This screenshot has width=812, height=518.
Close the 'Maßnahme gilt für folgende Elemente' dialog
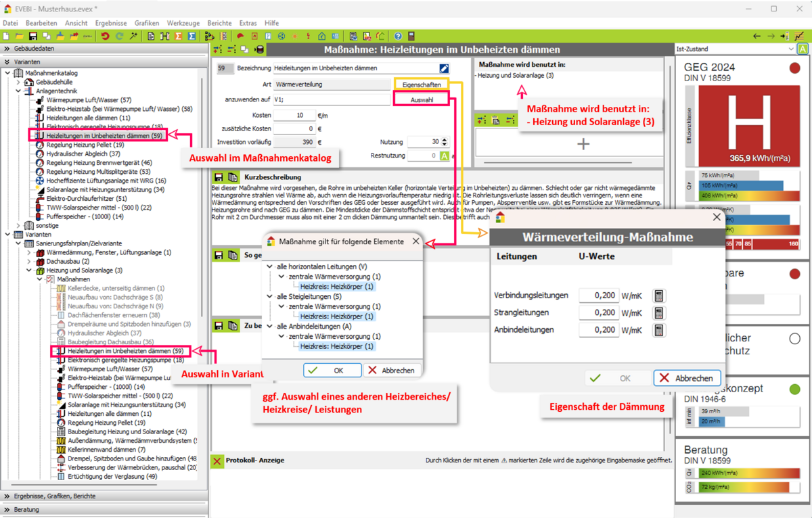tap(415, 241)
